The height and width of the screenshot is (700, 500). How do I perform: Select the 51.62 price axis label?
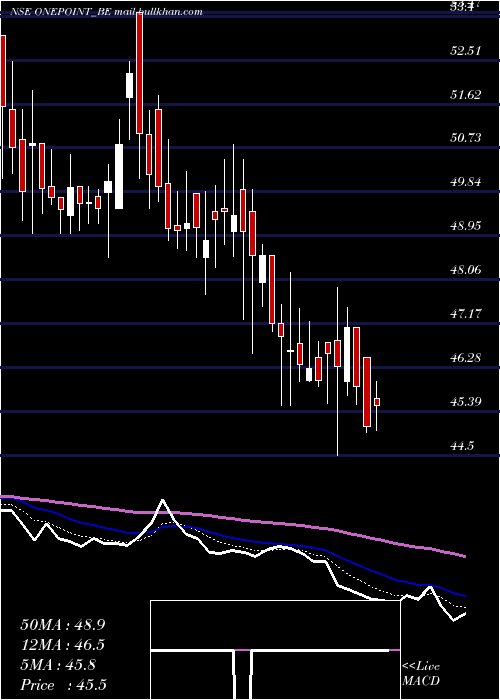[465, 94]
